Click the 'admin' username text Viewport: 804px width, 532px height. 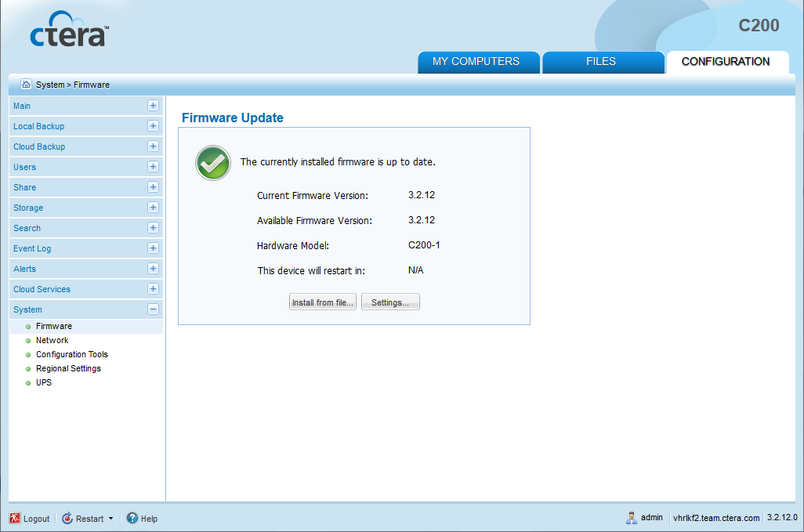coord(652,518)
